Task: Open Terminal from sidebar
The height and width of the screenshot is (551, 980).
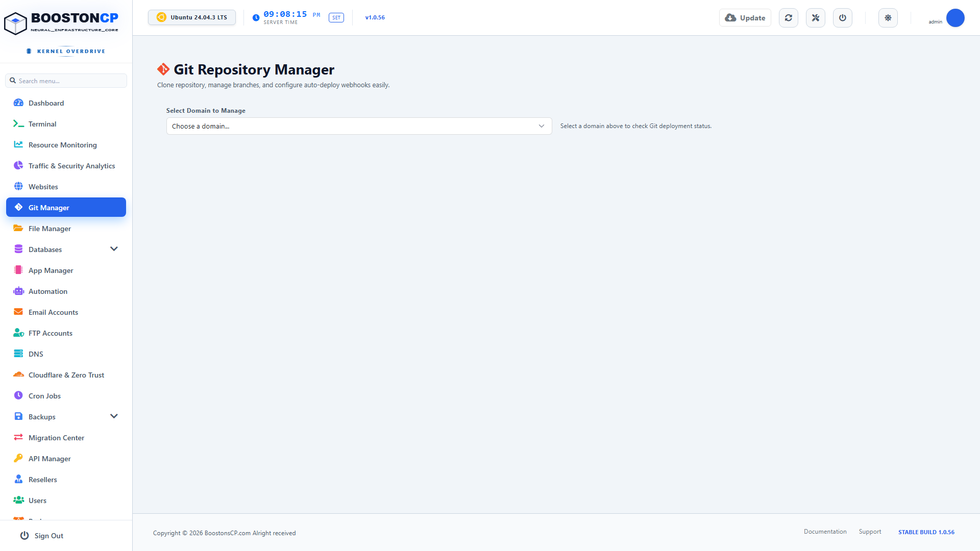Action: [66, 124]
